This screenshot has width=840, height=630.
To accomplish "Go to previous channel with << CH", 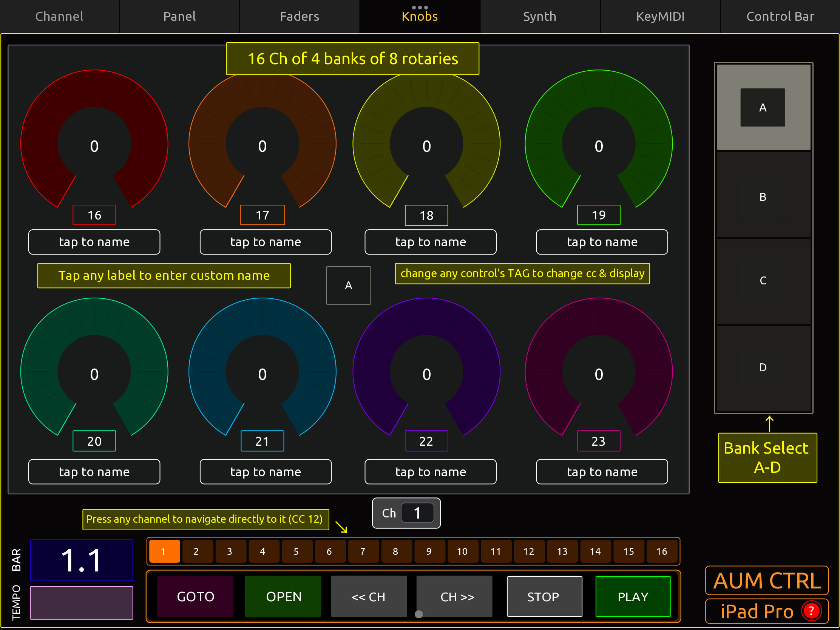I will [368, 597].
